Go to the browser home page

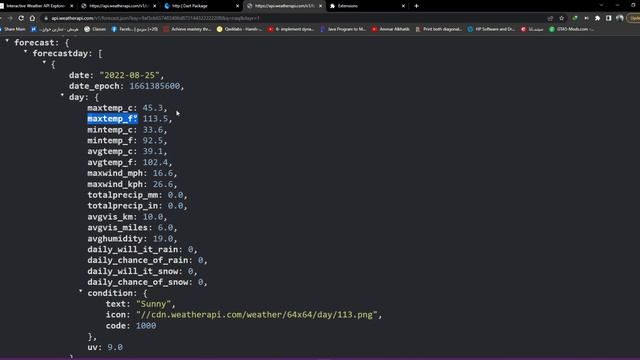point(32,18)
